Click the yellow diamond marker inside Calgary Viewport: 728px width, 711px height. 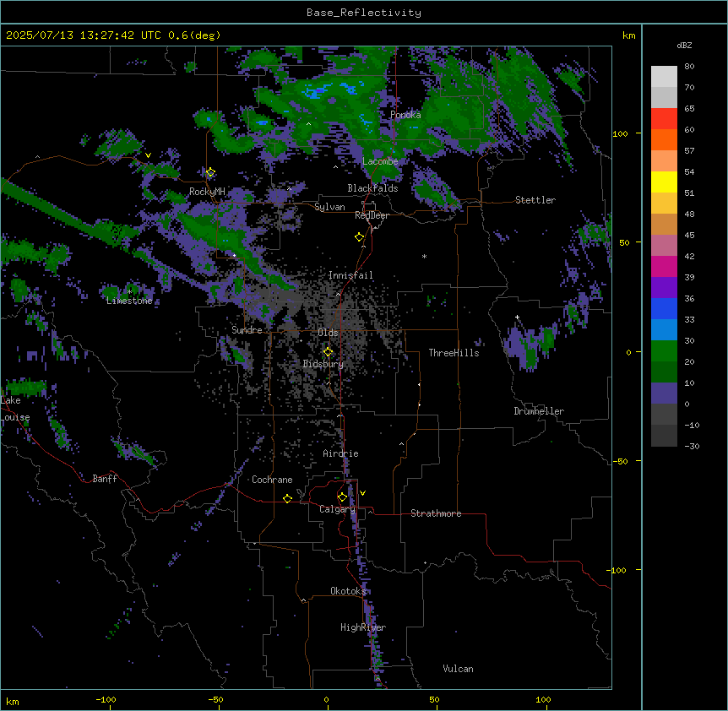tap(342, 497)
